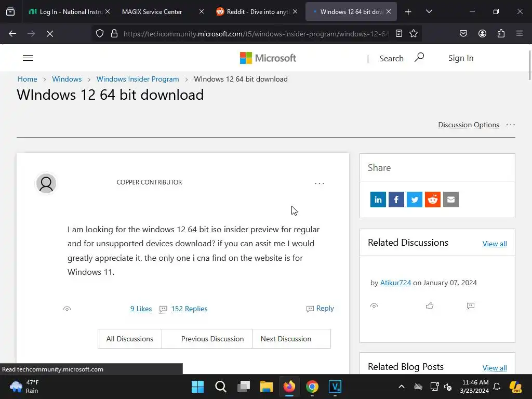
Task: Open tracking protection shield icon
Action: coord(99,34)
